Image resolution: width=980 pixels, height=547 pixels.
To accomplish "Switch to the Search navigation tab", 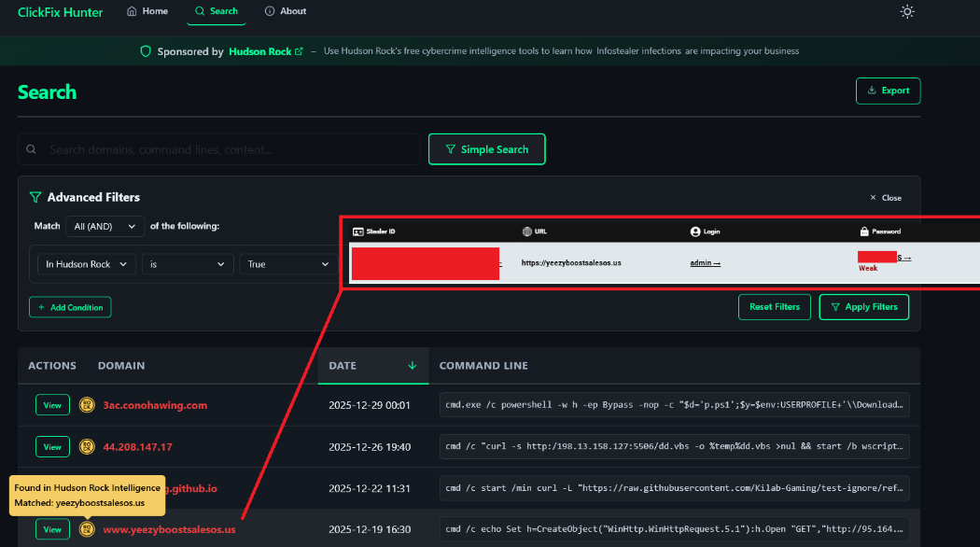I will pyautogui.click(x=217, y=11).
